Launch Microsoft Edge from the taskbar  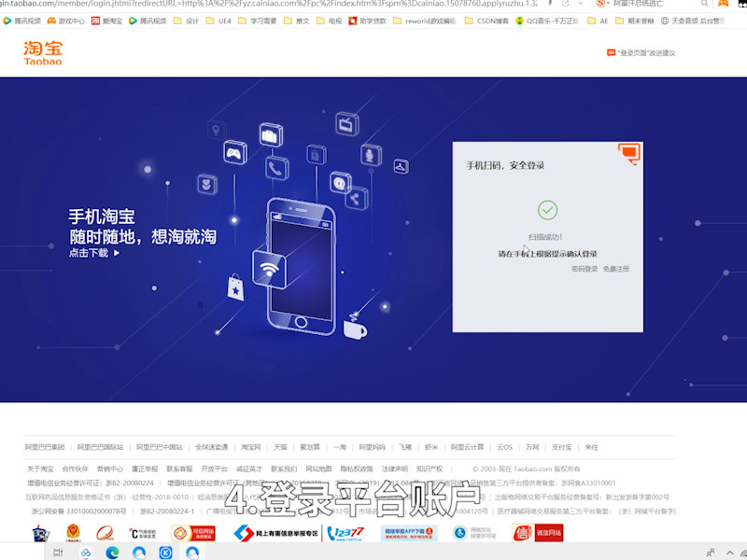point(112,553)
